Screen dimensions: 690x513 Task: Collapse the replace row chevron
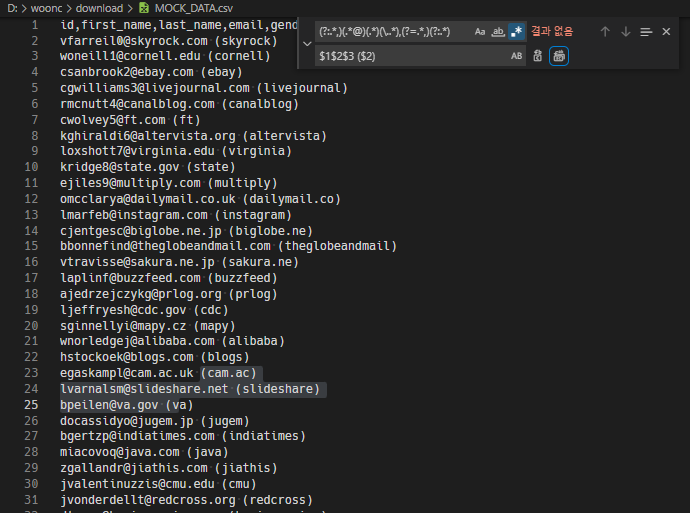coord(307,44)
